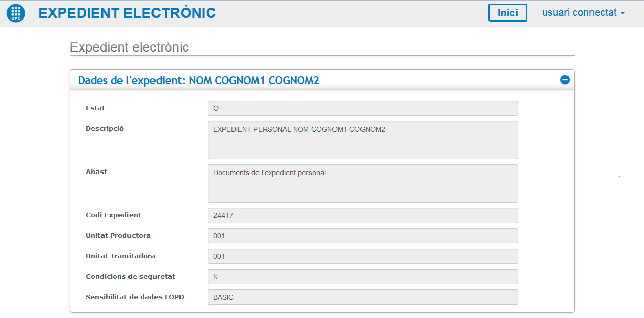Screen dimensions: 644x318
Task: Click into the Abast text area
Action: 362,183
